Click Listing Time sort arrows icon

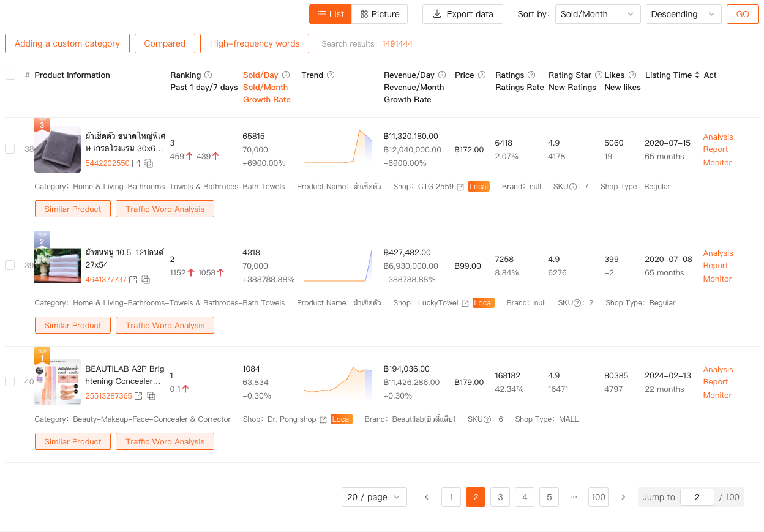click(x=697, y=75)
